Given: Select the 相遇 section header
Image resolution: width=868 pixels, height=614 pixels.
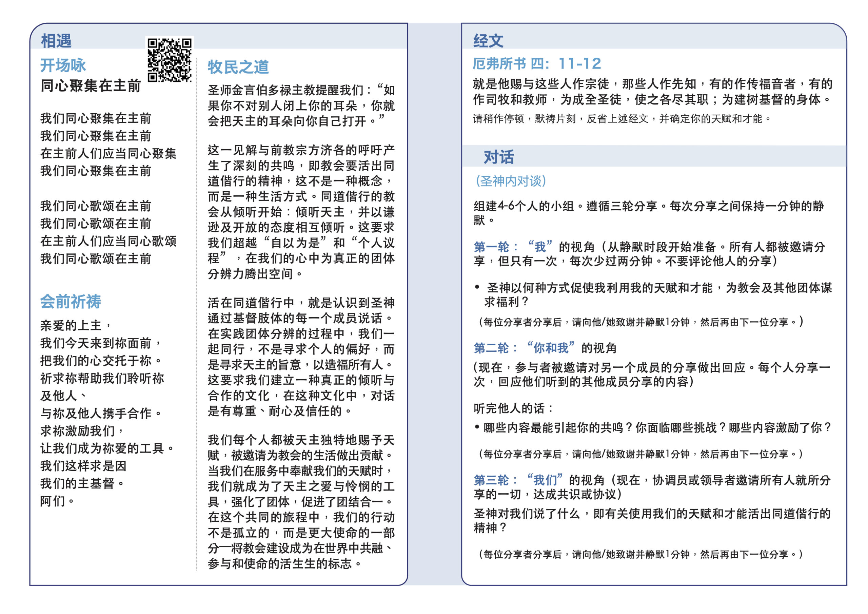Looking at the screenshot, I should [x=56, y=40].
